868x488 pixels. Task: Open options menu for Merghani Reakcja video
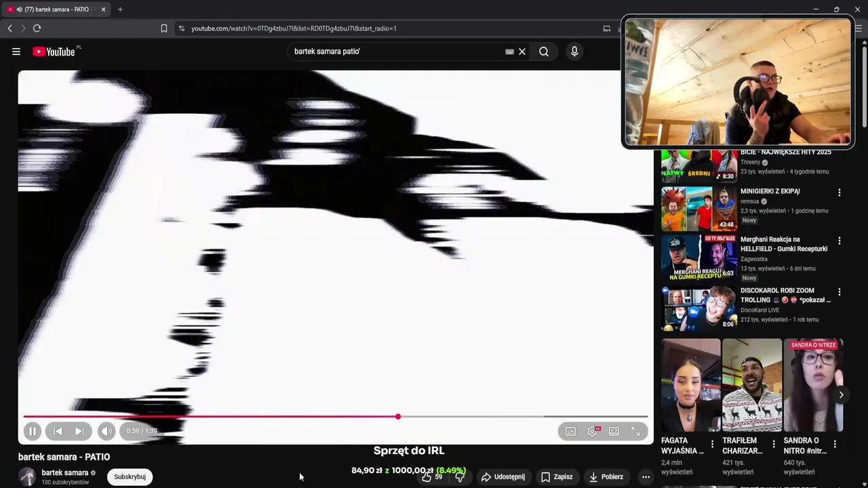pos(840,241)
